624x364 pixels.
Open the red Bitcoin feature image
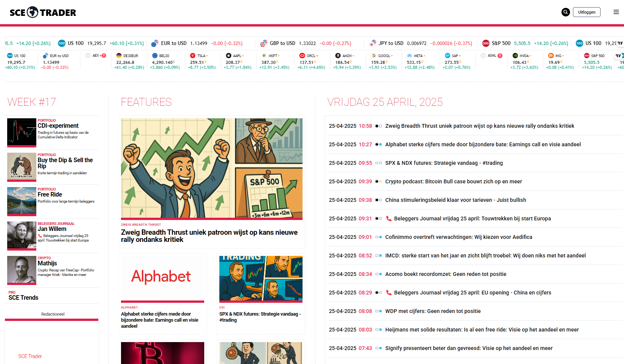click(x=163, y=353)
